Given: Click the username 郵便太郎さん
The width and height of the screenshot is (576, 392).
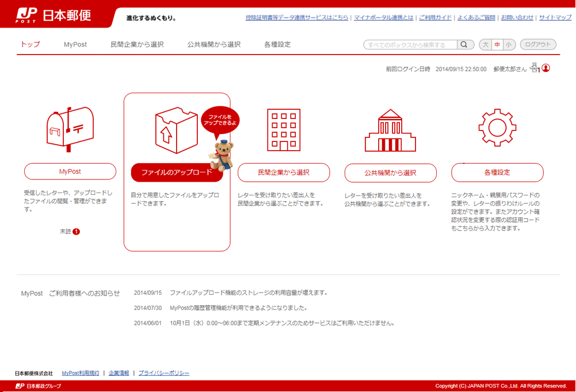Looking at the screenshot, I should (x=510, y=69).
